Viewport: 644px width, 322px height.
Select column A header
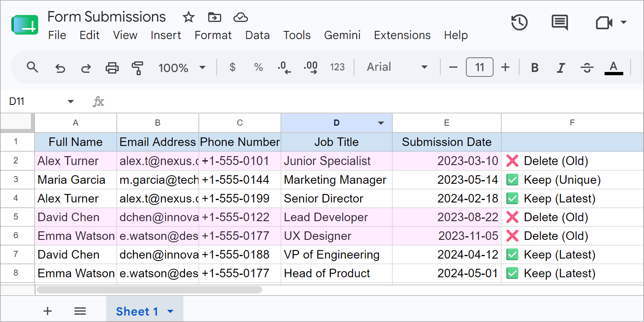76,123
